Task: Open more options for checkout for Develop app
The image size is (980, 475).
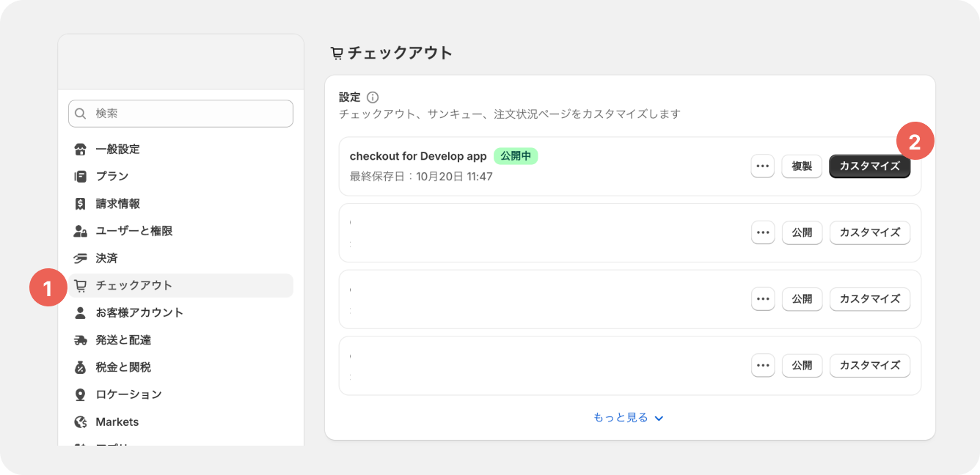Action: tap(763, 166)
